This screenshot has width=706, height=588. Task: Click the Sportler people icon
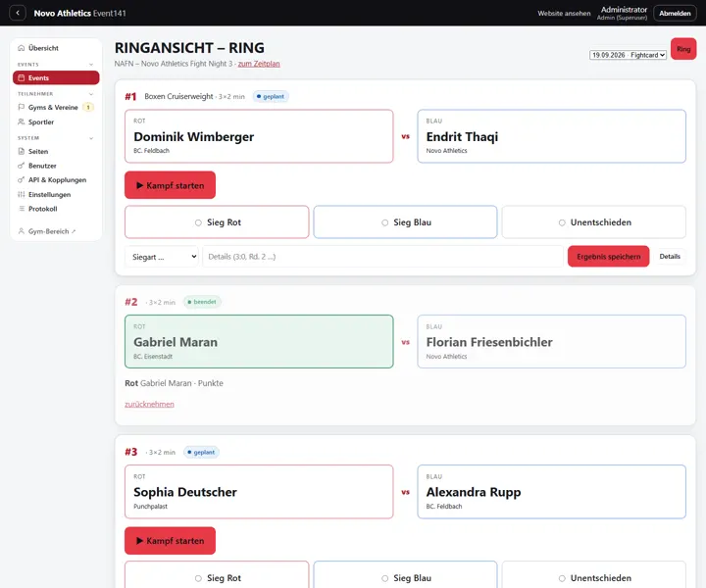[22, 122]
